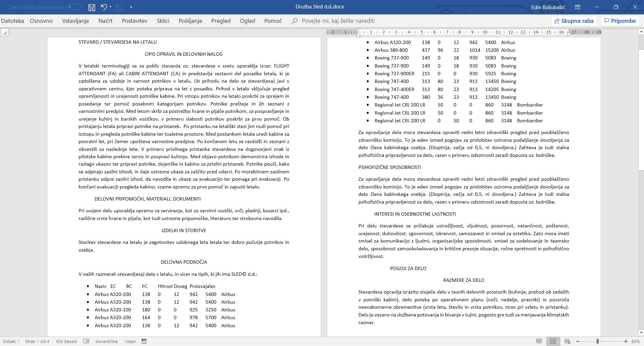Click the zoom in plus button

tap(626, 341)
